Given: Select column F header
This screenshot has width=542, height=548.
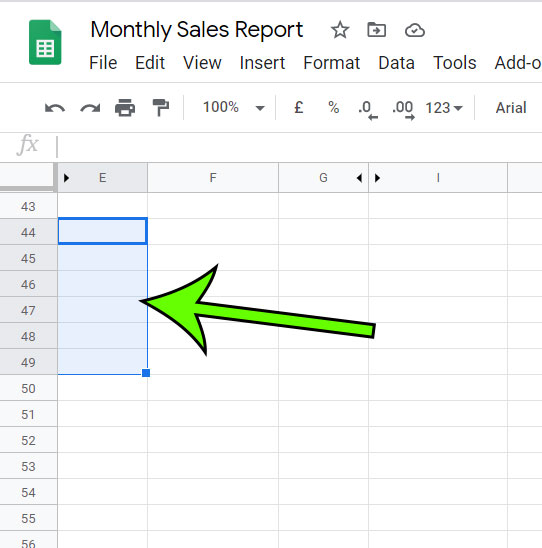Looking at the screenshot, I should 213,178.
